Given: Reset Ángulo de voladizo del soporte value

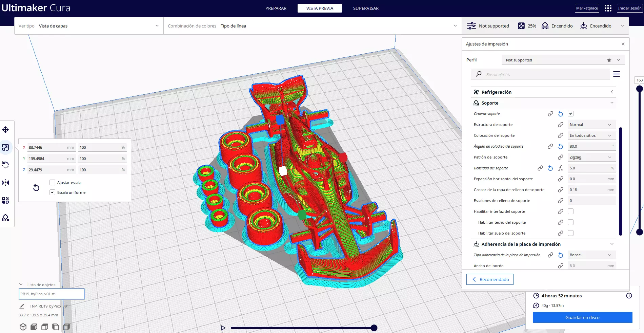Looking at the screenshot, I should pos(561,146).
